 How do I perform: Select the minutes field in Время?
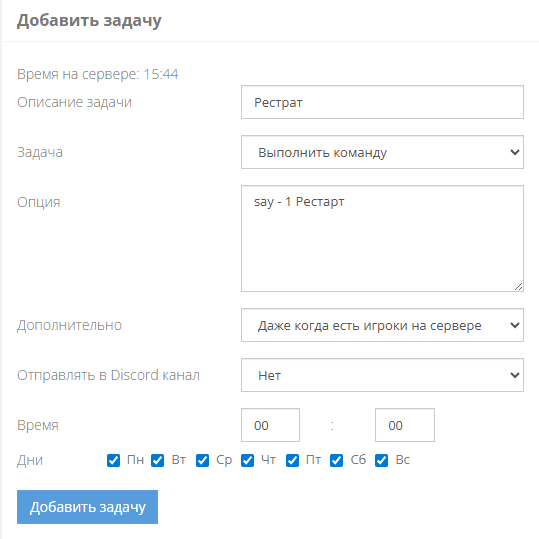coord(405,425)
